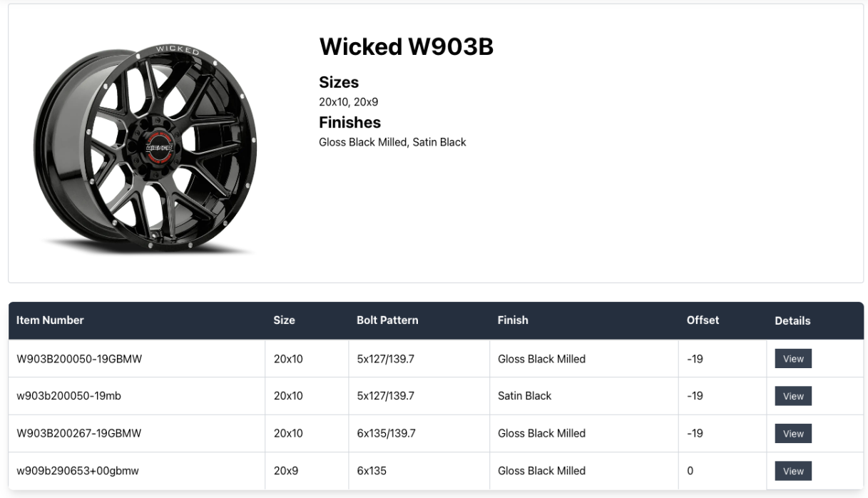Click the Wicked W903B wheel product image
This screenshot has width=868, height=498.
click(145, 148)
